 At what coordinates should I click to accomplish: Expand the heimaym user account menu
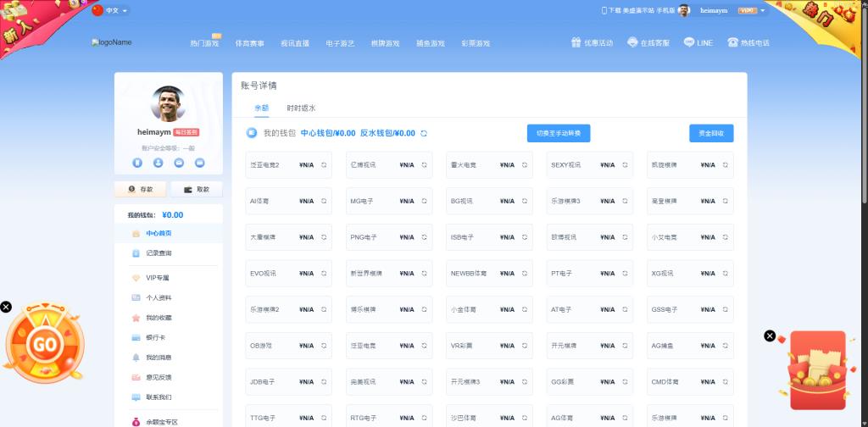tap(762, 10)
